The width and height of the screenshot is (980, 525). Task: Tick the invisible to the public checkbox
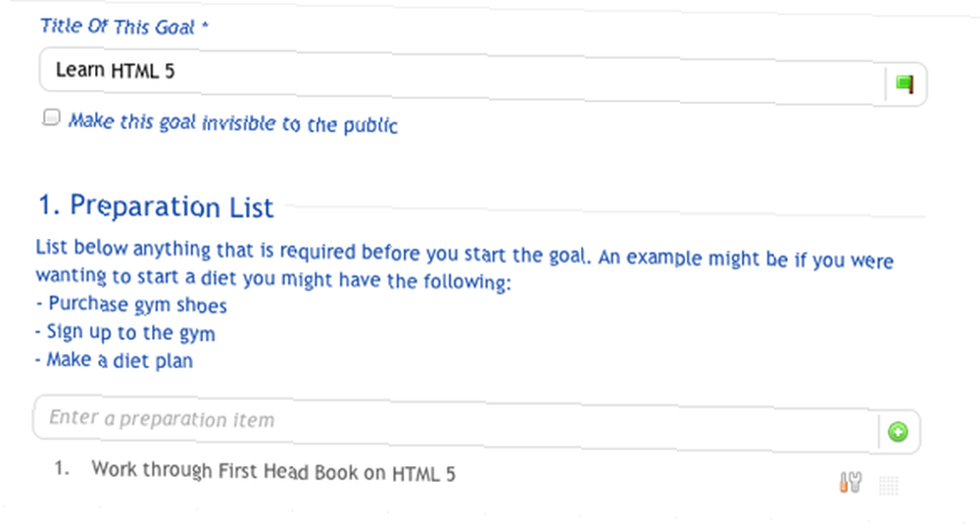pos(51,117)
